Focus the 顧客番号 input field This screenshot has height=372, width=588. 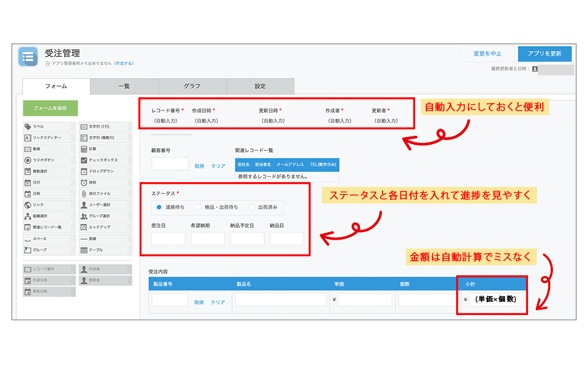tap(170, 164)
